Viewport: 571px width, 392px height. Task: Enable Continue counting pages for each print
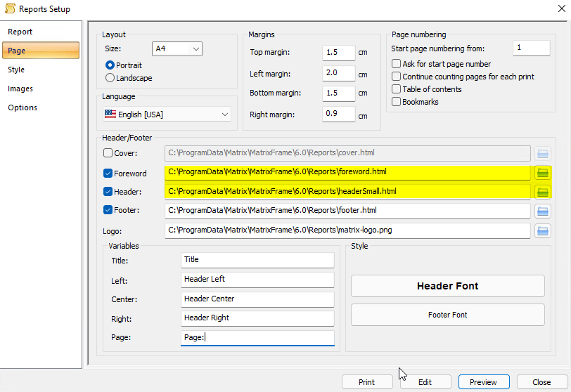(x=396, y=77)
